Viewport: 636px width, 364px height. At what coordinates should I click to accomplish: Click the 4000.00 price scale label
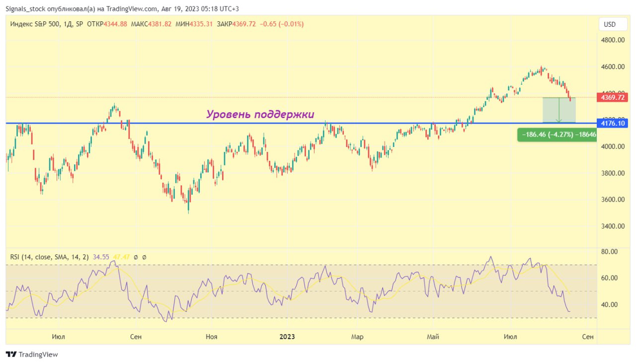click(x=613, y=146)
